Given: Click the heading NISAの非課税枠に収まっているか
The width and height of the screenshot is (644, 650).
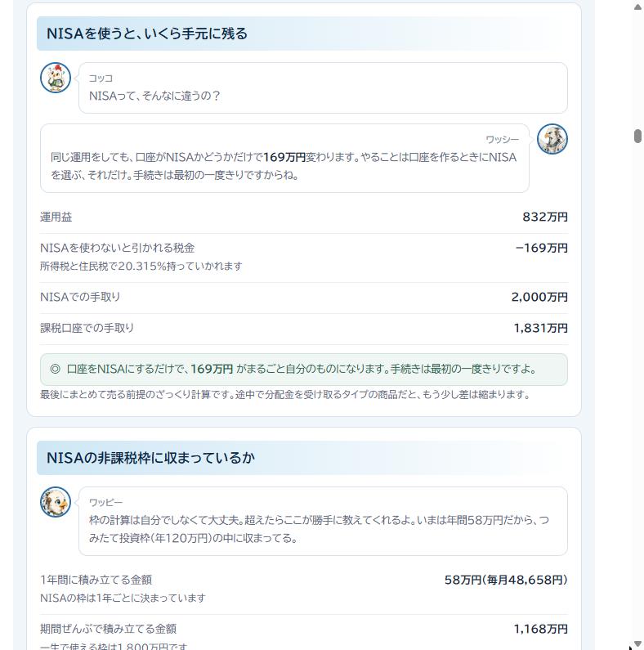Looking at the screenshot, I should pyautogui.click(x=150, y=458).
